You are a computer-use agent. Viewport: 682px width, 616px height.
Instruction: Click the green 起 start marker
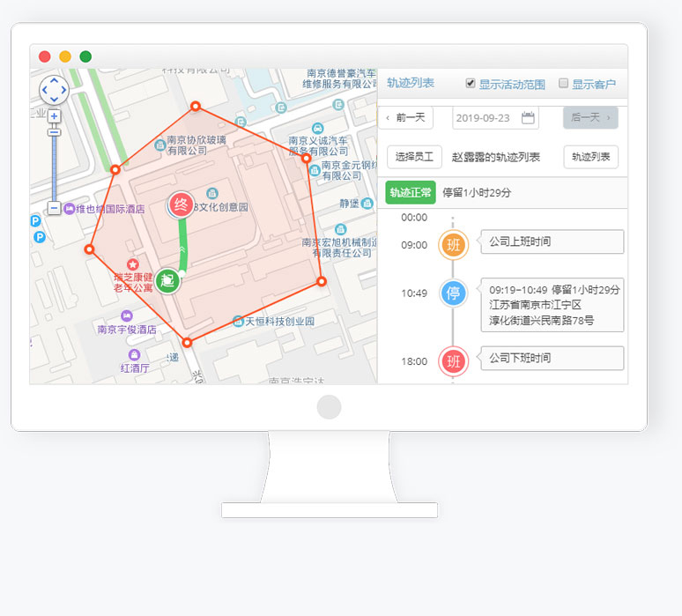click(168, 280)
